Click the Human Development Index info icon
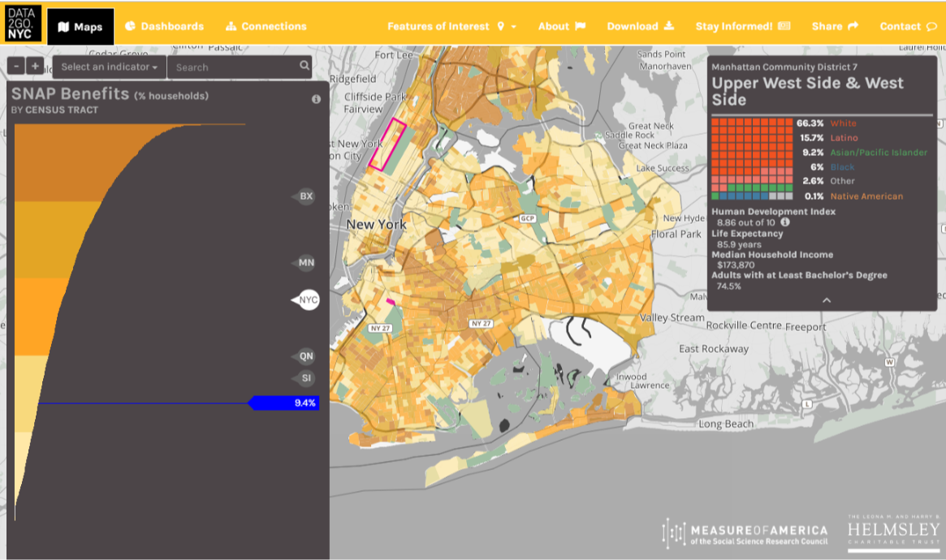This screenshot has width=946, height=560. click(784, 222)
